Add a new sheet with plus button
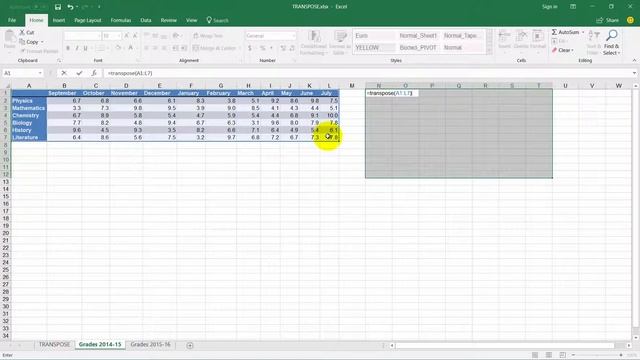 (x=190, y=345)
